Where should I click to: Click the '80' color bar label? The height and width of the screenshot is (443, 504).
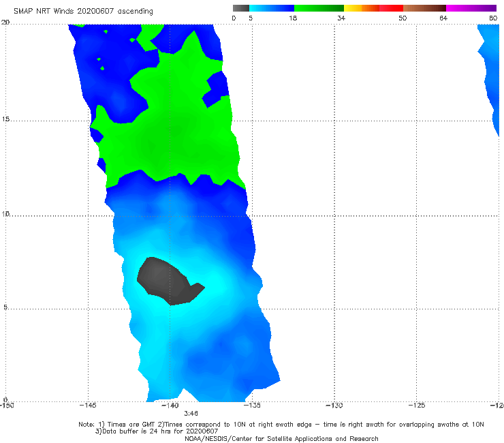tap(493, 18)
